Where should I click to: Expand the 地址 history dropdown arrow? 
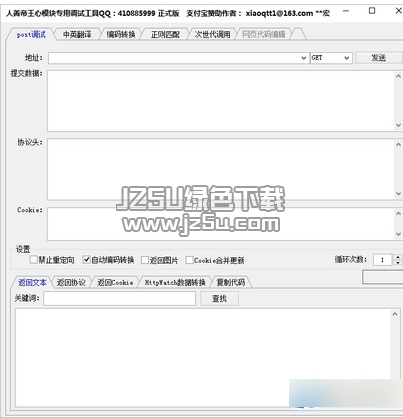304,58
